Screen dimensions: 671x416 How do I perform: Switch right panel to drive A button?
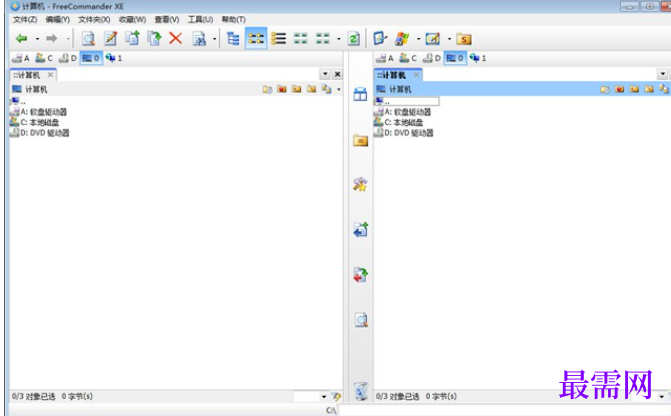click(x=385, y=58)
